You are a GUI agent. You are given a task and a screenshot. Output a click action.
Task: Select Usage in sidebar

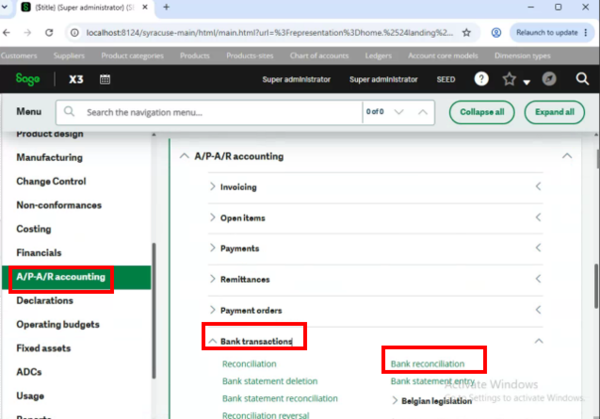point(30,396)
